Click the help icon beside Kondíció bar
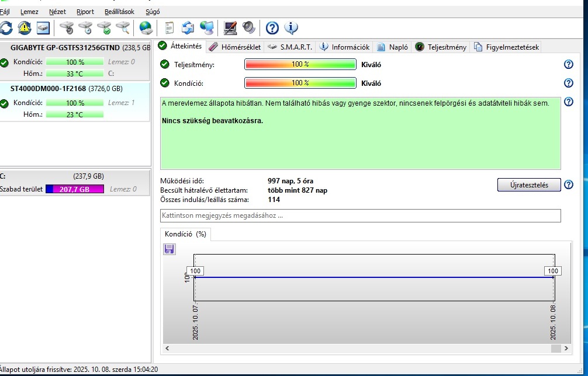This screenshot has height=376, width=588. point(569,83)
